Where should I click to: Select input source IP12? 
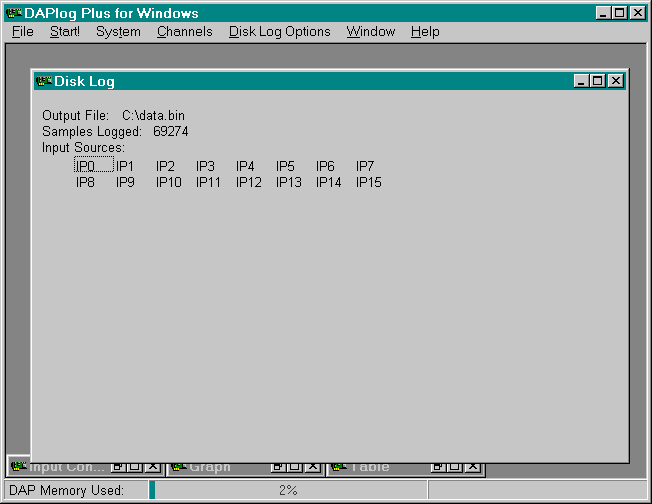pos(249,182)
